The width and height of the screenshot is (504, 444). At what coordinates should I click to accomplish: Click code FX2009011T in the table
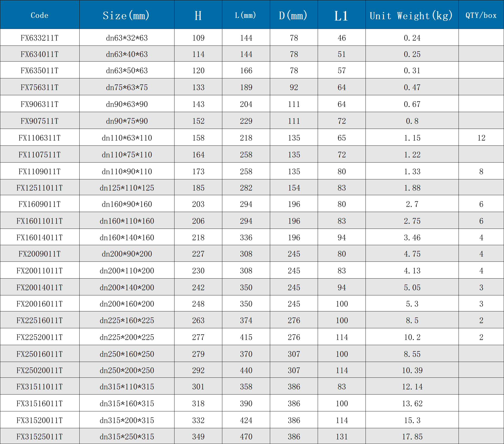point(39,254)
